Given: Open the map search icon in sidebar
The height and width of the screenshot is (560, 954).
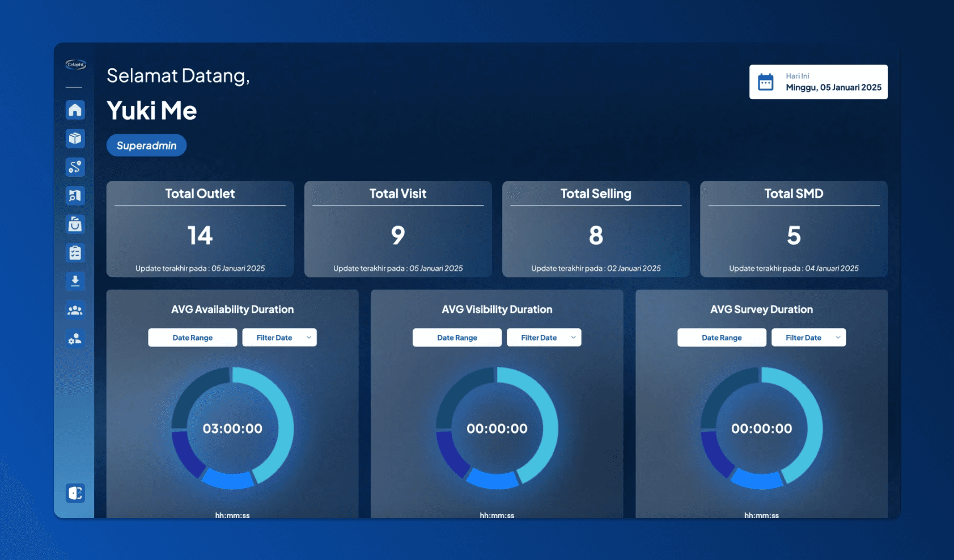Looking at the screenshot, I should [x=75, y=196].
